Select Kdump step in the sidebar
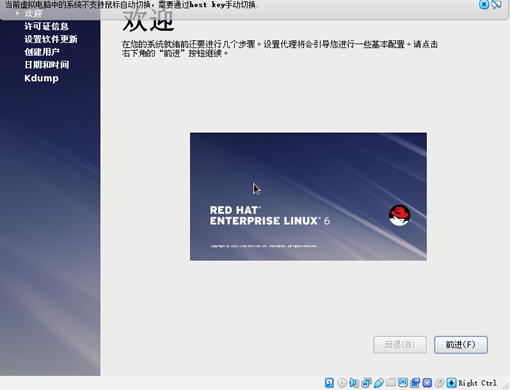 [x=41, y=78]
